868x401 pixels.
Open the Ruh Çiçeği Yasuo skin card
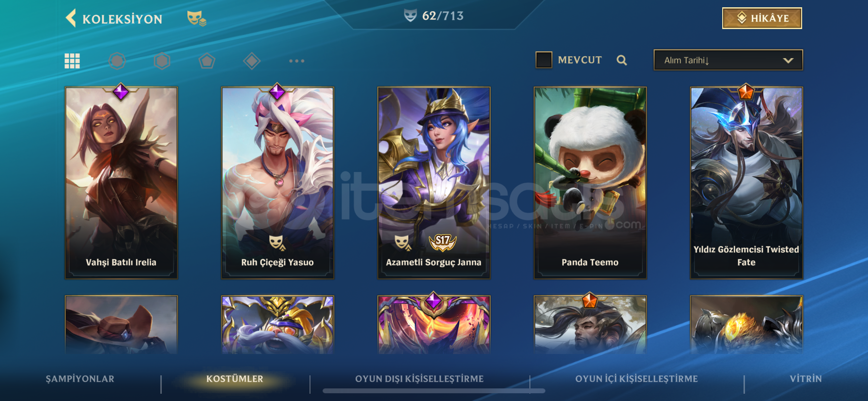(x=278, y=183)
